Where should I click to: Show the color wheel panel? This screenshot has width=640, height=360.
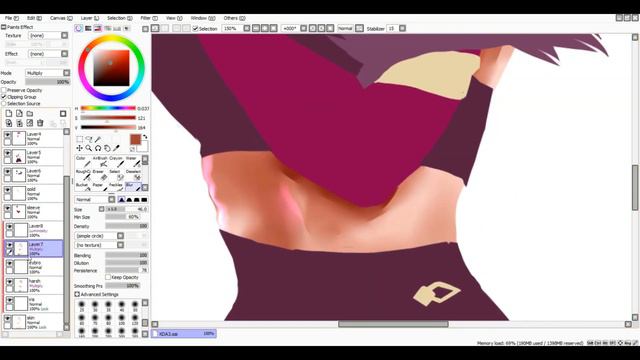[x=78, y=28]
